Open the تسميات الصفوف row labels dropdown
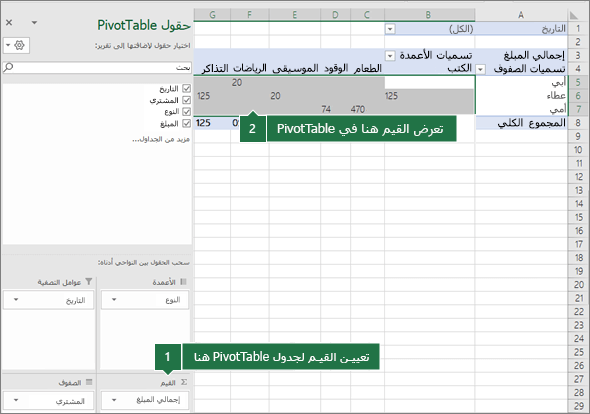Screen dimensions: 590x414 [481, 69]
